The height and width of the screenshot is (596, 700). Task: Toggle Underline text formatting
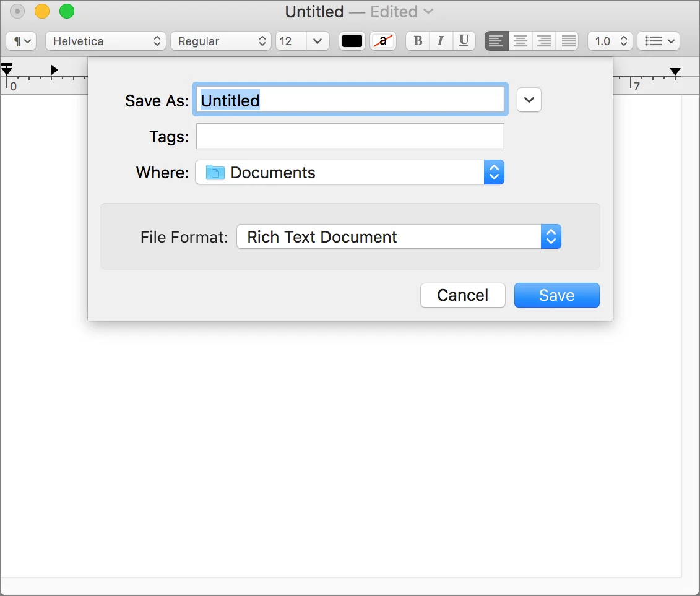coord(464,41)
